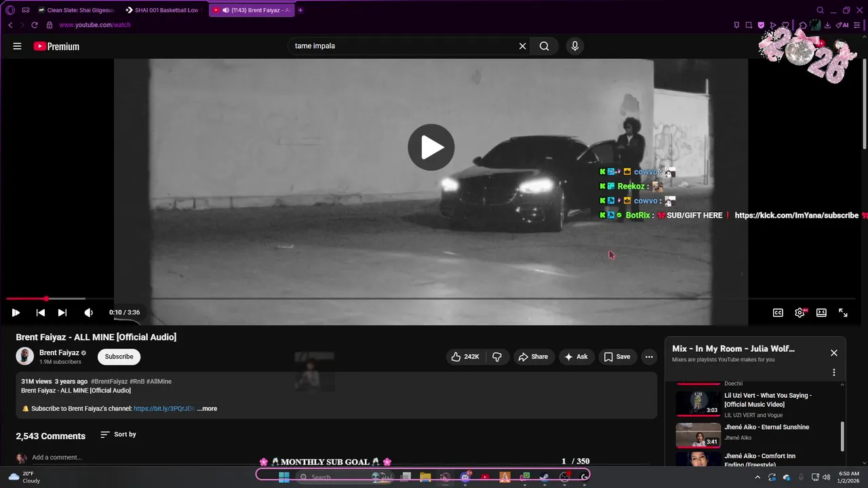Open Brent Faiyaz channel name link
Viewport: 868px width, 488px height.
pyautogui.click(x=59, y=352)
